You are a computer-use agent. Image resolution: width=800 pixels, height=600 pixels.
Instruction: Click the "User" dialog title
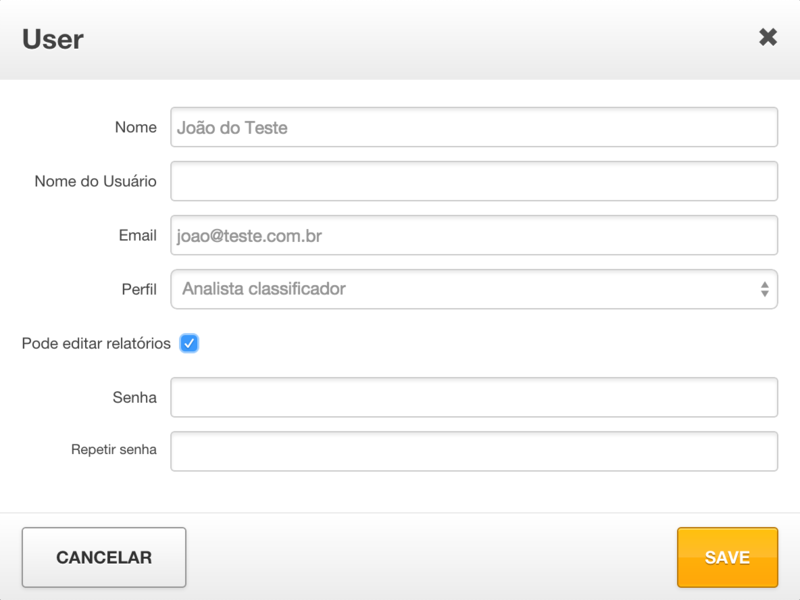coord(53,39)
